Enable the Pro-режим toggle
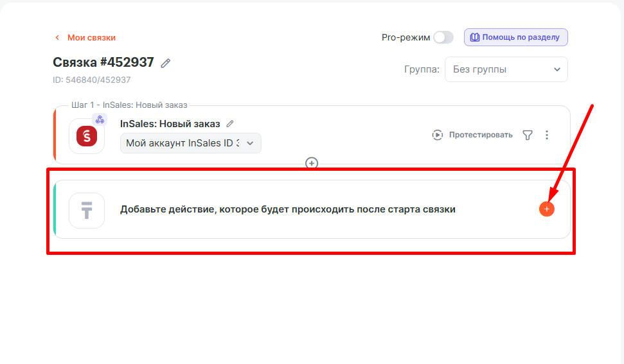 click(x=443, y=37)
